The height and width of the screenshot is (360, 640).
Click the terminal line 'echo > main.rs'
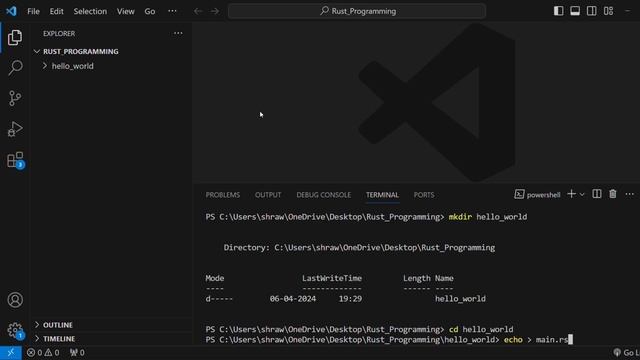[x=536, y=340]
